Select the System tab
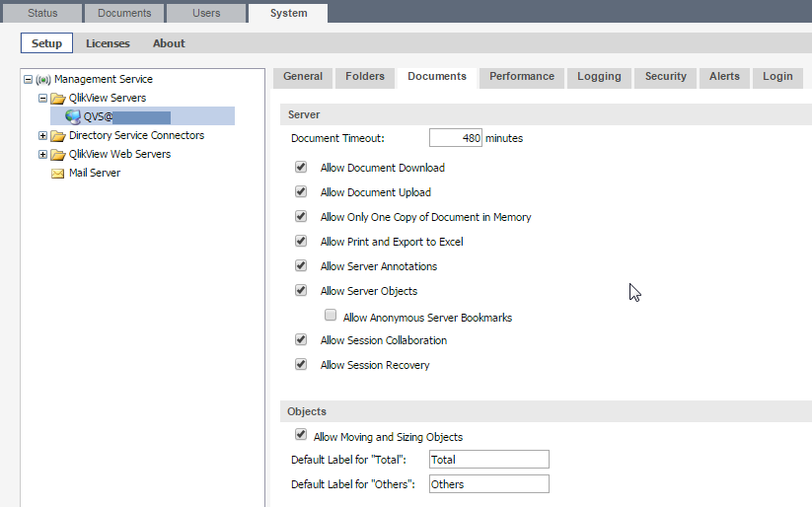812x507 pixels. [288, 13]
